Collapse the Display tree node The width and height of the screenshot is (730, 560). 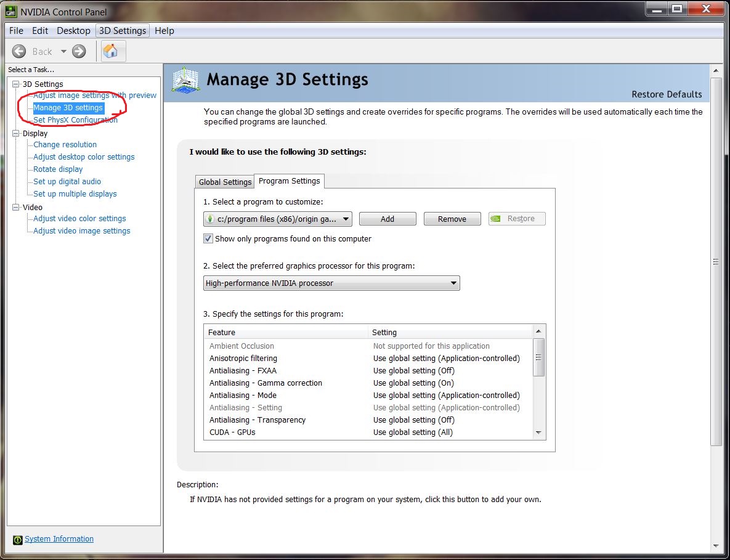pos(16,134)
